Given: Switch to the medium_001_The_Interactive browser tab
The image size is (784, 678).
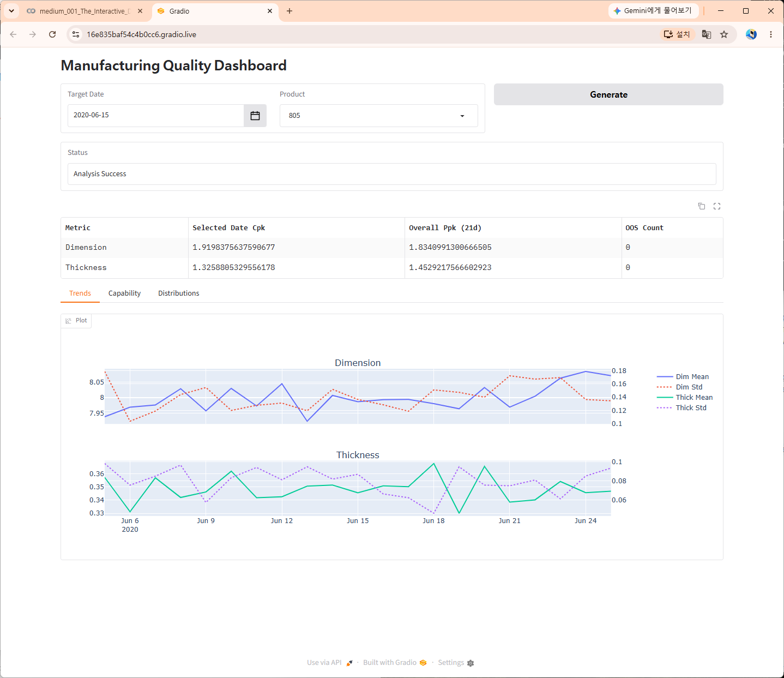Looking at the screenshot, I should point(85,11).
